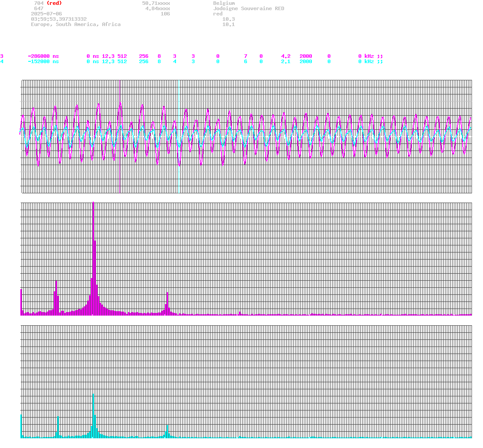Click the country name "Belgium"
The image size is (483, 448).
point(224,3)
